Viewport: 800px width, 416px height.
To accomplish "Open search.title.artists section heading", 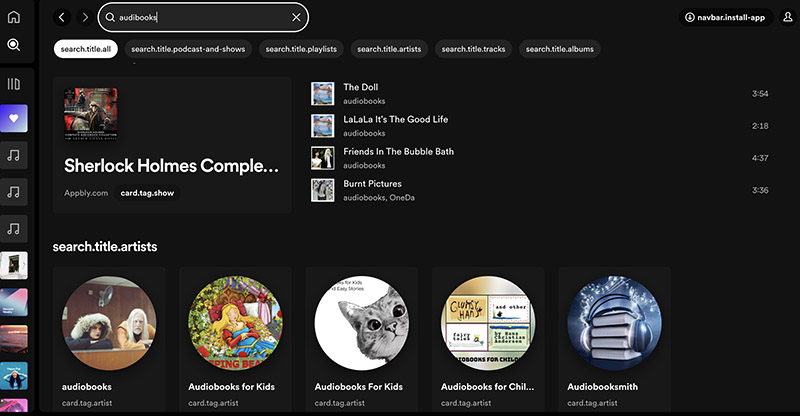I will pos(105,247).
